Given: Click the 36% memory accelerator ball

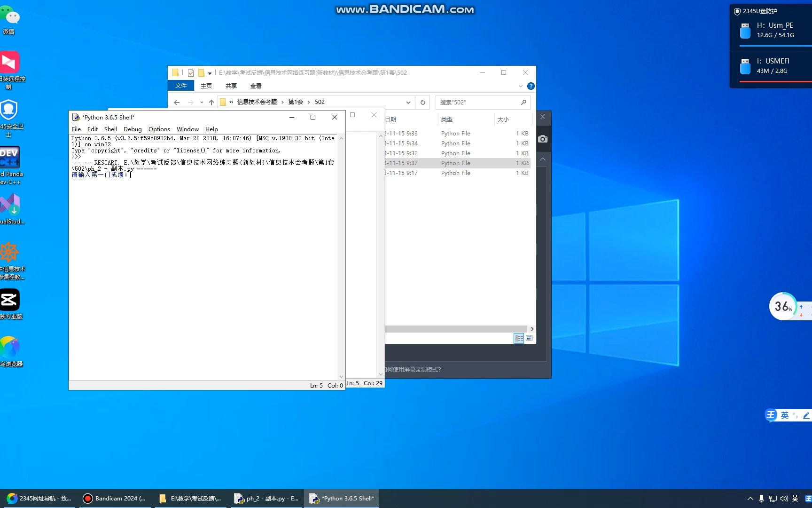Looking at the screenshot, I should tap(783, 307).
